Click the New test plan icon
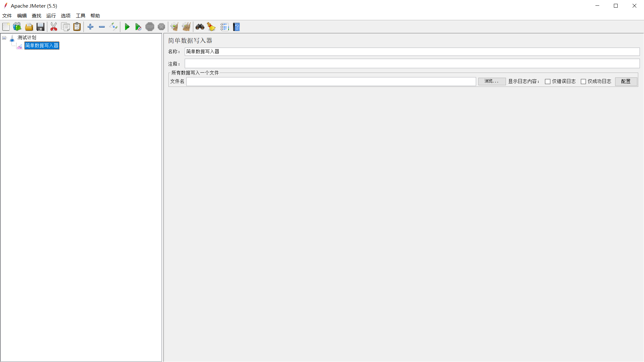This screenshot has width=644, height=362. pyautogui.click(x=6, y=27)
